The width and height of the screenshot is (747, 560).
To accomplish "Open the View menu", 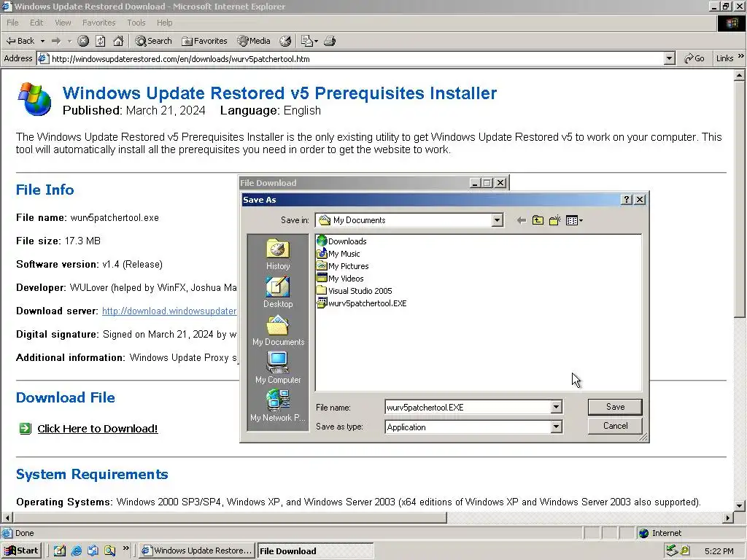I will coord(63,23).
